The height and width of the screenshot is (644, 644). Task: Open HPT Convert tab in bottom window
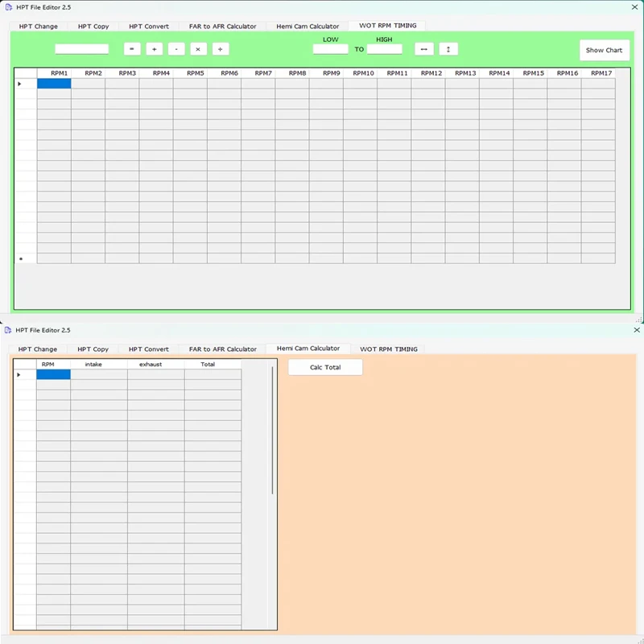149,349
